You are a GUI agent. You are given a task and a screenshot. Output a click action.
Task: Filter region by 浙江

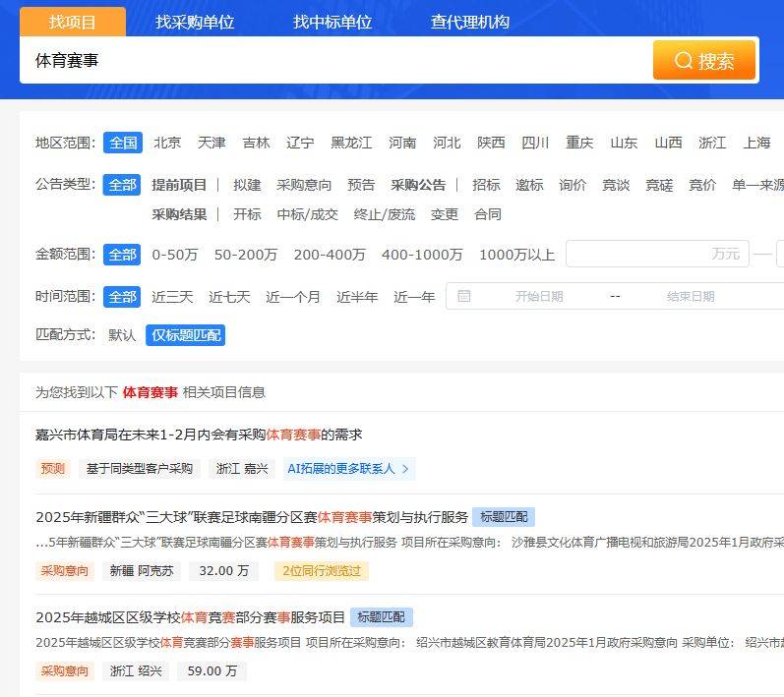click(x=712, y=143)
